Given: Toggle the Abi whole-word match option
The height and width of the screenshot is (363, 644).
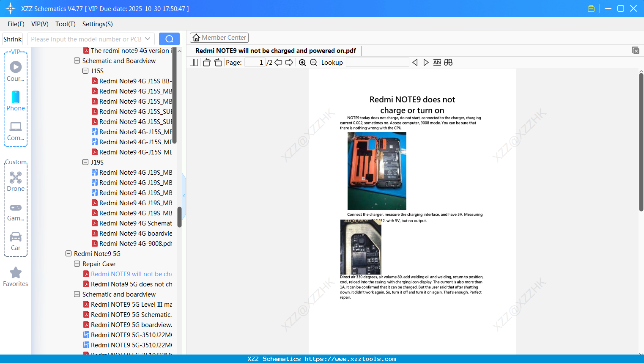Looking at the screenshot, I should [437, 63].
